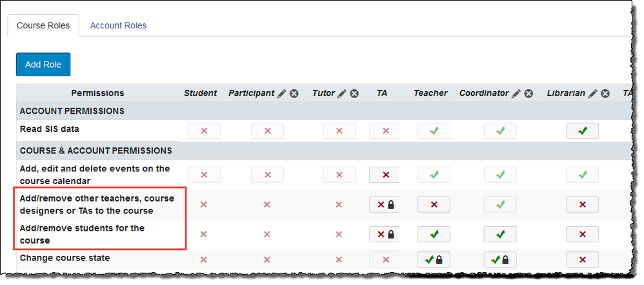Open locked Add/remove students setting for TA

385,234
